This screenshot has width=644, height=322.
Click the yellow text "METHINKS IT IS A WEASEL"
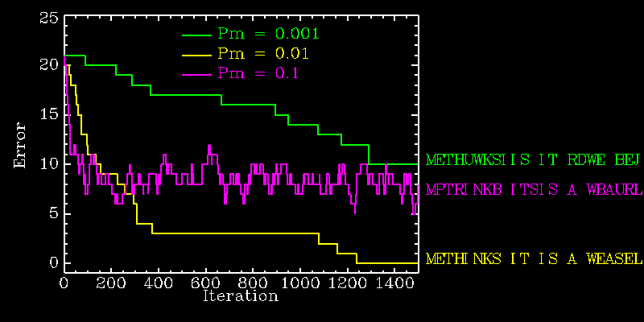pyautogui.click(x=534, y=259)
